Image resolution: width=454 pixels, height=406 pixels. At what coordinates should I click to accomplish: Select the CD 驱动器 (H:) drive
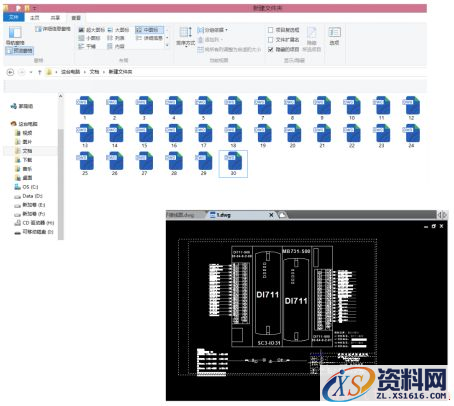[34, 223]
